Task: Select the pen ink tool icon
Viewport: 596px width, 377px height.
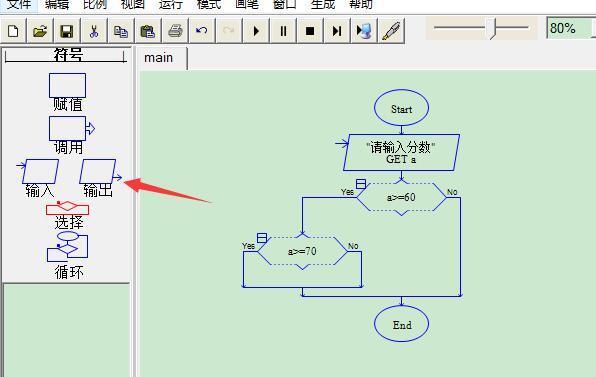Action: pos(391,31)
